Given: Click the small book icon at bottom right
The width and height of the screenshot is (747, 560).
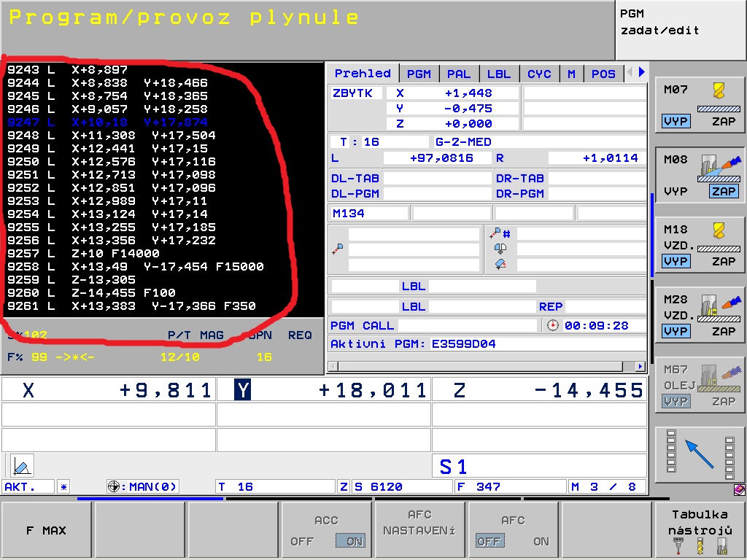Looking at the screenshot, I should tap(739, 490).
